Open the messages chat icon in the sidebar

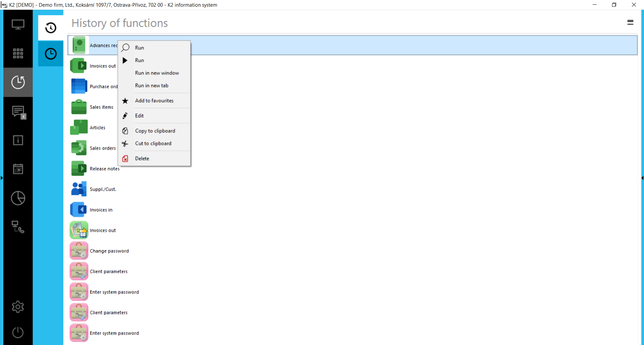[x=19, y=112]
